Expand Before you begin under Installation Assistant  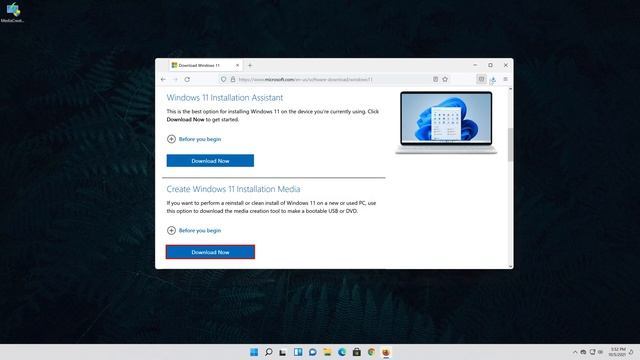coord(194,139)
